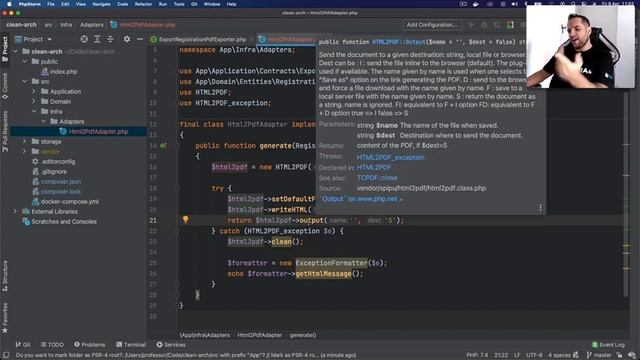640x360 pixels.
Task: Expand External Libraries node
Action: point(16,211)
